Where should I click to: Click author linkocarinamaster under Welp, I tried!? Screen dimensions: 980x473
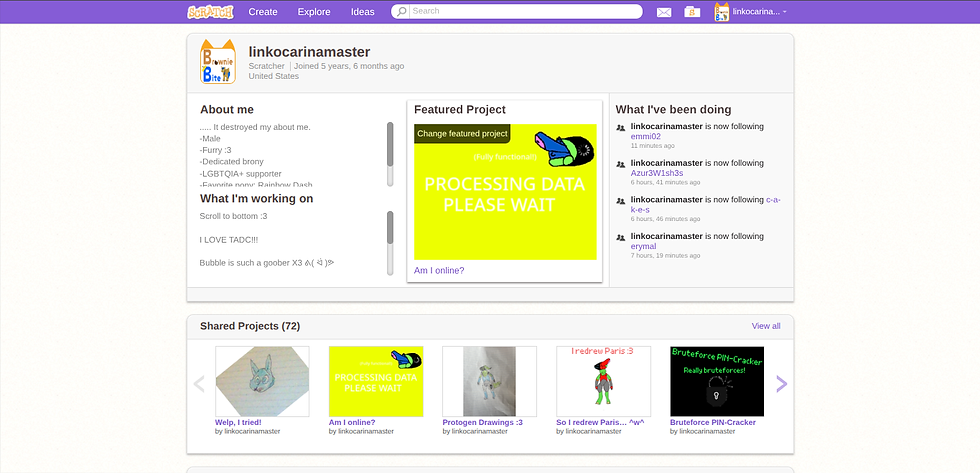coord(252,431)
